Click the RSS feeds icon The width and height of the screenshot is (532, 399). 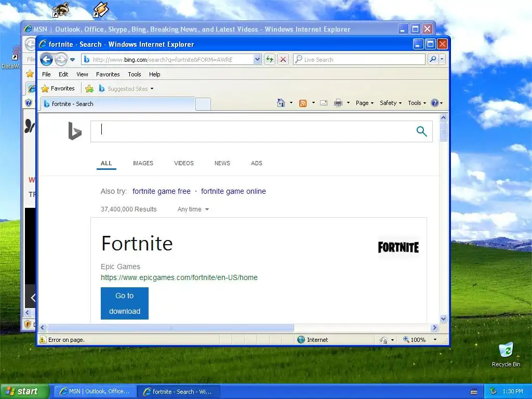303,103
